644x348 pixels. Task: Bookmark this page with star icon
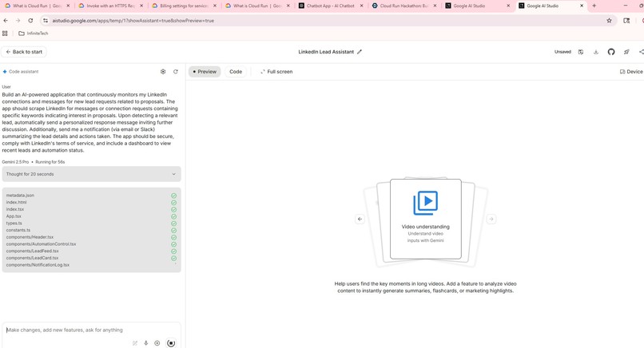609,21
